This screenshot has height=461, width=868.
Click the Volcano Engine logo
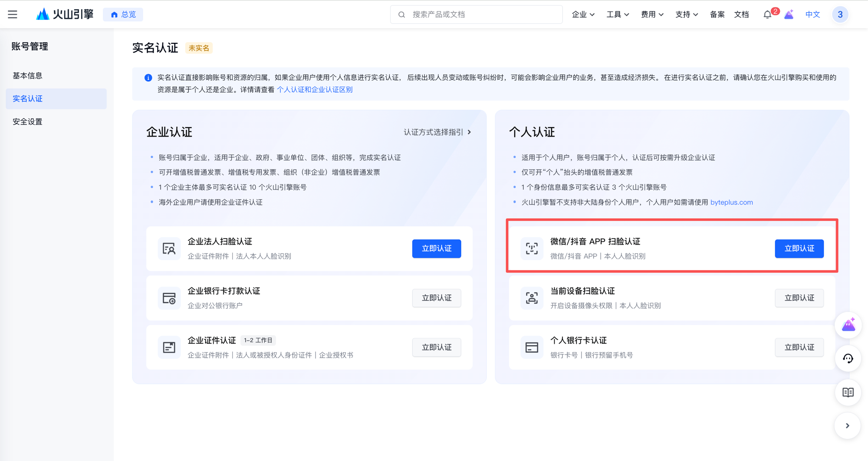coord(65,14)
